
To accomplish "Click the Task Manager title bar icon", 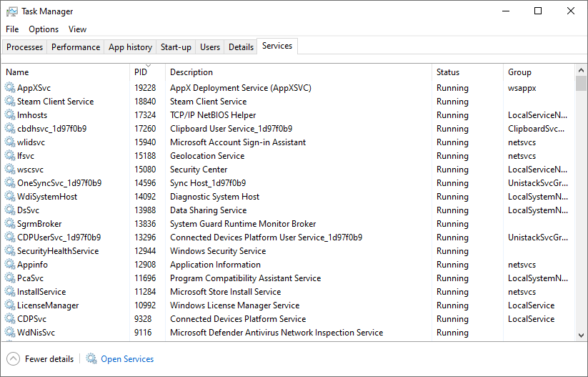I will pos(11,11).
